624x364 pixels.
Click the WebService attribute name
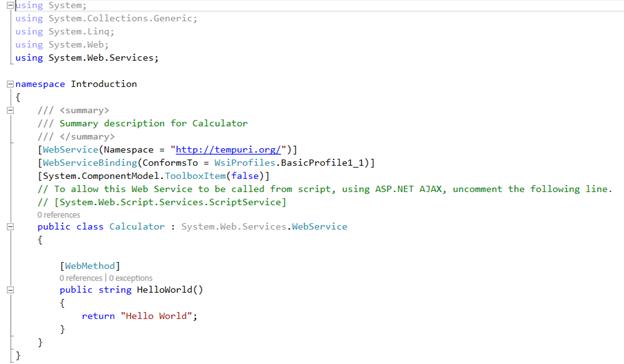[x=70, y=150]
